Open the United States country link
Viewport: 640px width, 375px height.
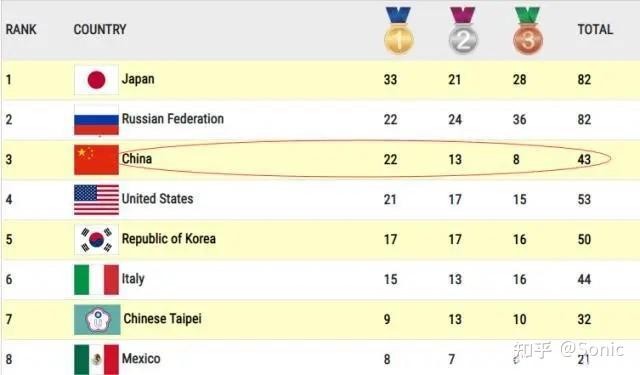157,199
